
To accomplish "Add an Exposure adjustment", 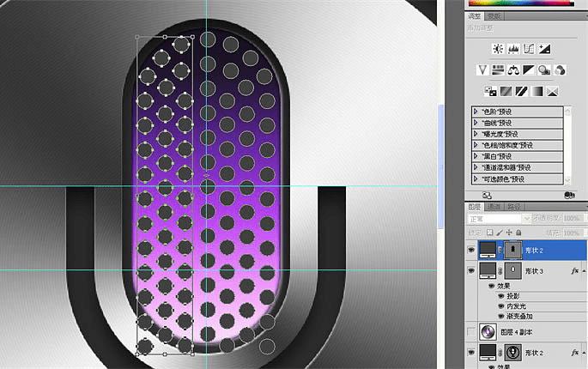I will point(544,49).
